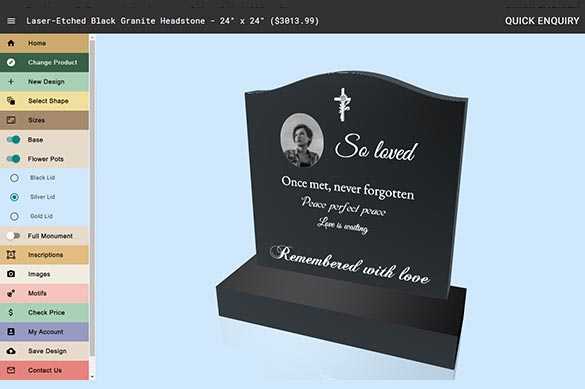This screenshot has width=585, height=389.
Task: Go to the Sizes menu entry
Action: [x=44, y=120]
